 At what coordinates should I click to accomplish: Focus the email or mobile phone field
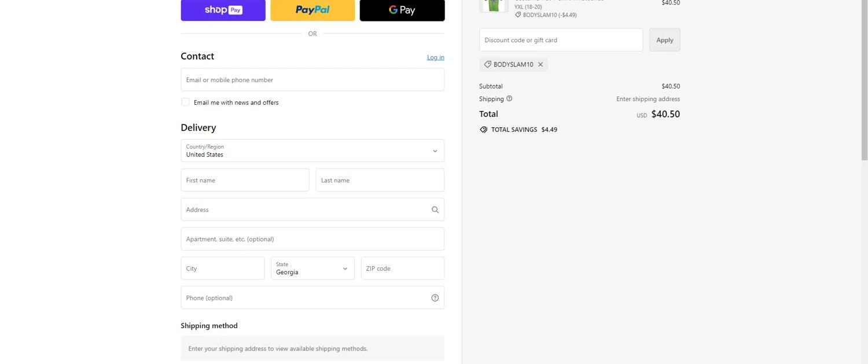pyautogui.click(x=312, y=80)
